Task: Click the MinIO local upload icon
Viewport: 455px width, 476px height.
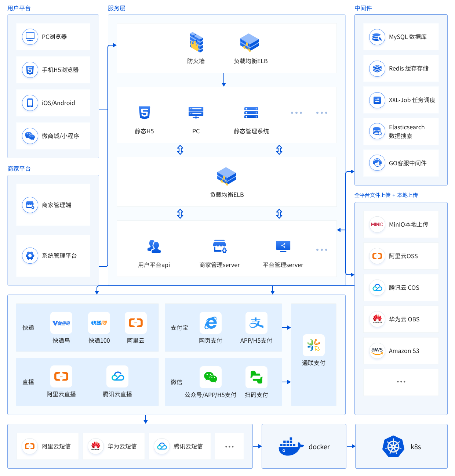Action: [x=377, y=224]
